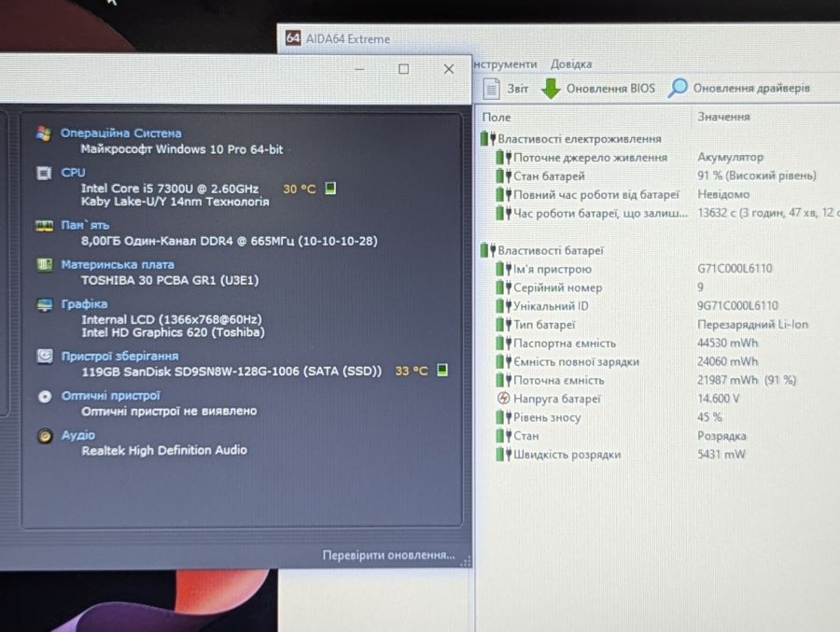The image size is (840, 632).
Task: Select the Серійний номер row
Action: tap(657, 288)
